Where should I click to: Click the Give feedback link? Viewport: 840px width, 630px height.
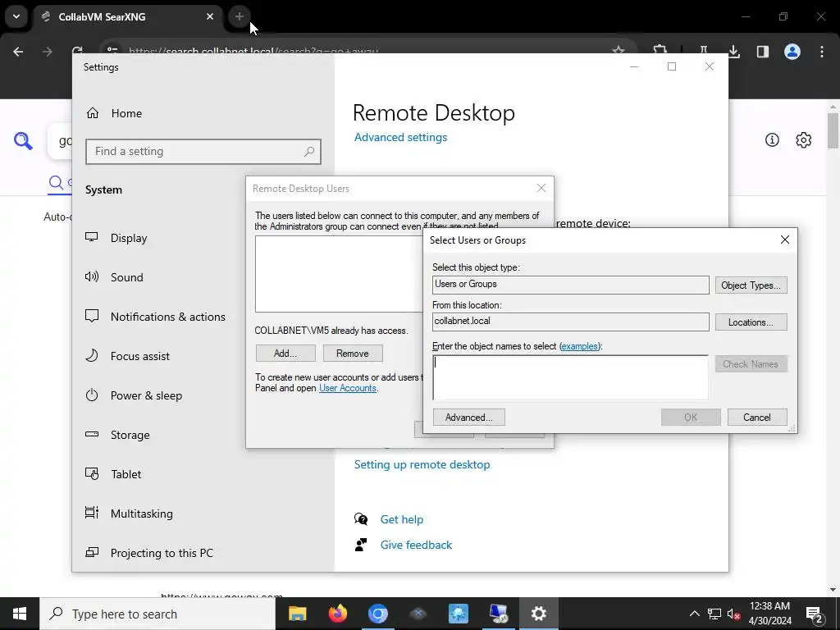tap(416, 545)
